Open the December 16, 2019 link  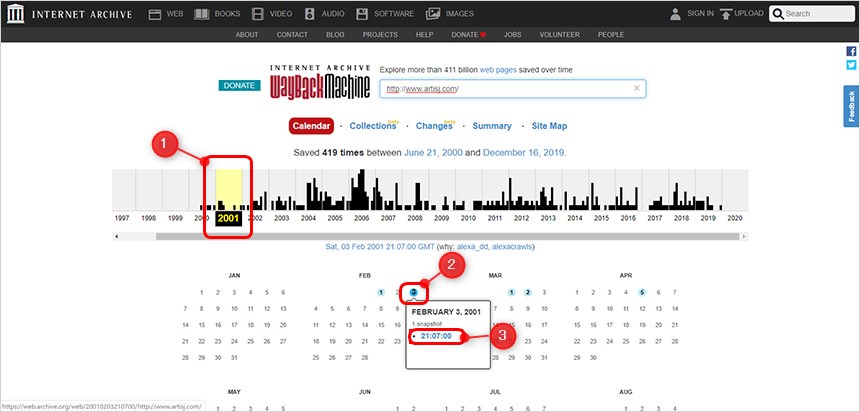pos(524,153)
